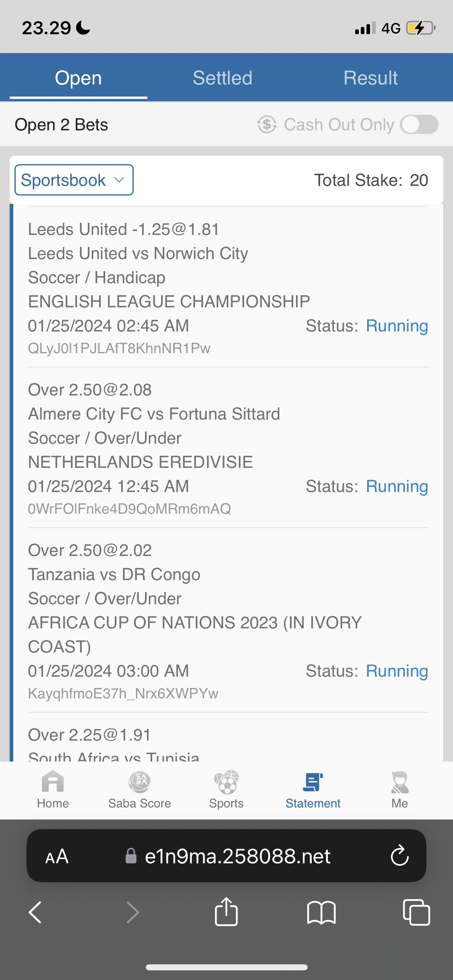The width and height of the screenshot is (453, 980).
Task: Open Safari bookmarks book icon
Action: pos(321,912)
